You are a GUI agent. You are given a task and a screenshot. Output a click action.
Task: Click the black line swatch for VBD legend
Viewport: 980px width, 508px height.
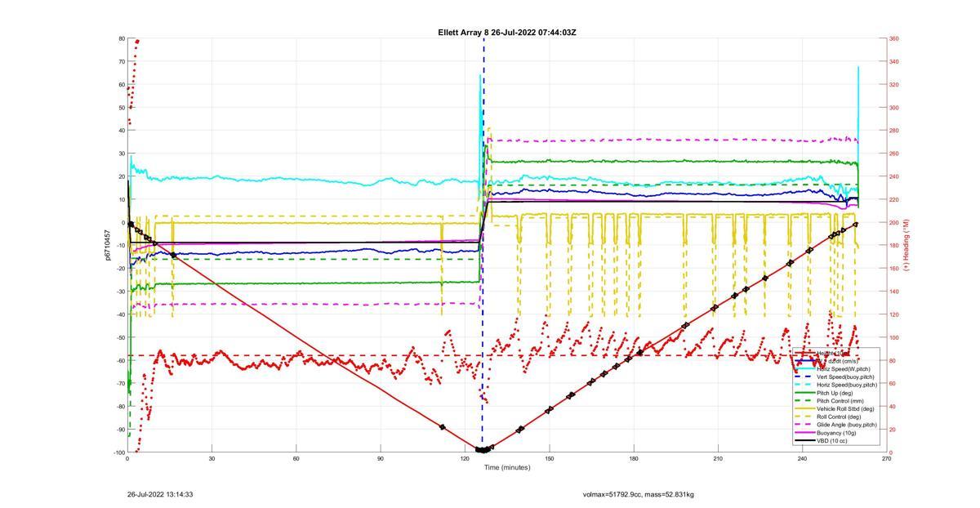(806, 440)
